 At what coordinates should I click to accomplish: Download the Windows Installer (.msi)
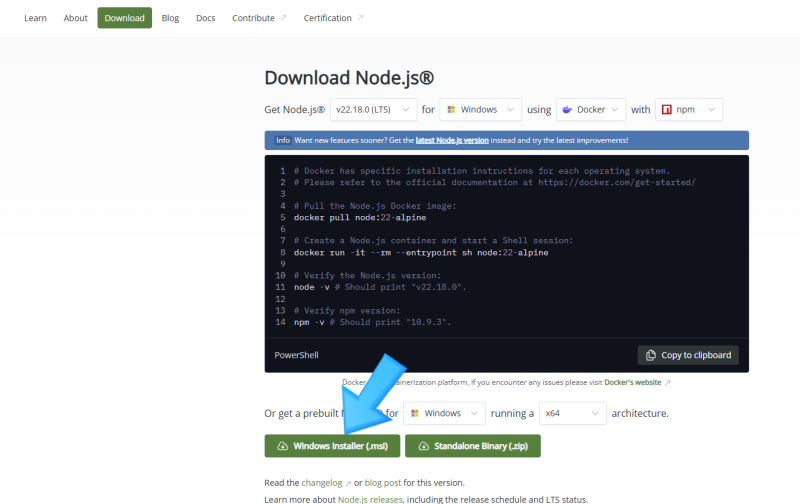tap(332, 446)
